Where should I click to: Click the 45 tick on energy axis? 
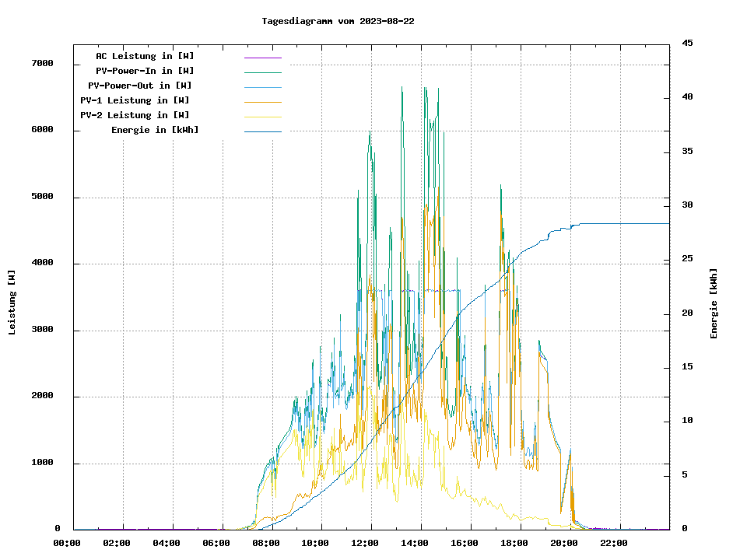point(687,43)
